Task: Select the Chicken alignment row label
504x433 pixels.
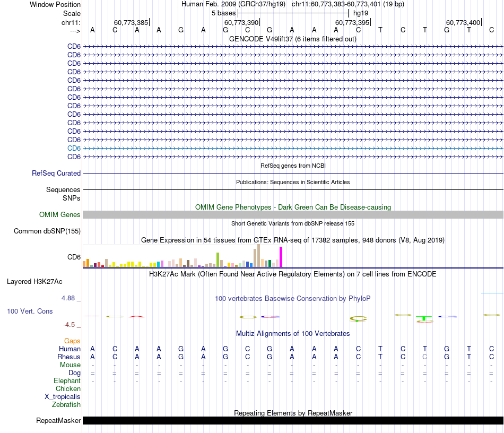Action: tap(68, 388)
